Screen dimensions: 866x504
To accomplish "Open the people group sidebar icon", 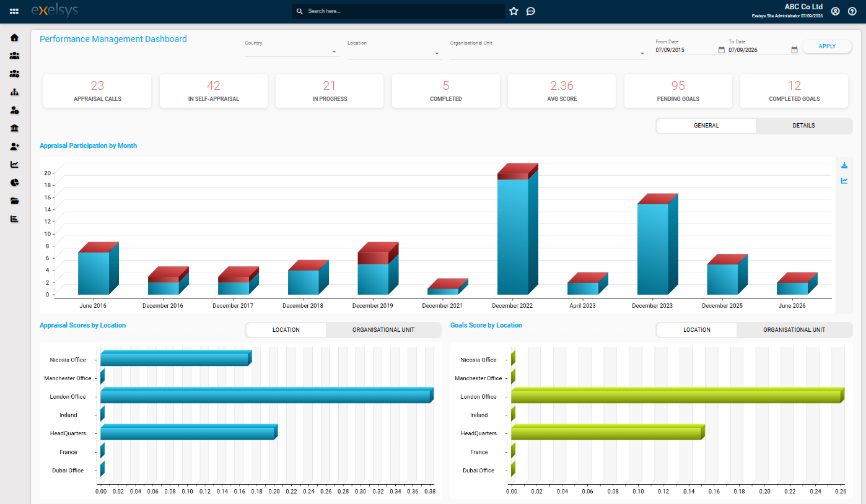I will tap(14, 56).
